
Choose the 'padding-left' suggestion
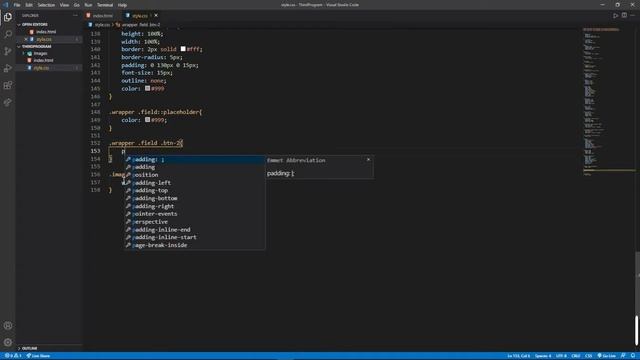pos(195,183)
